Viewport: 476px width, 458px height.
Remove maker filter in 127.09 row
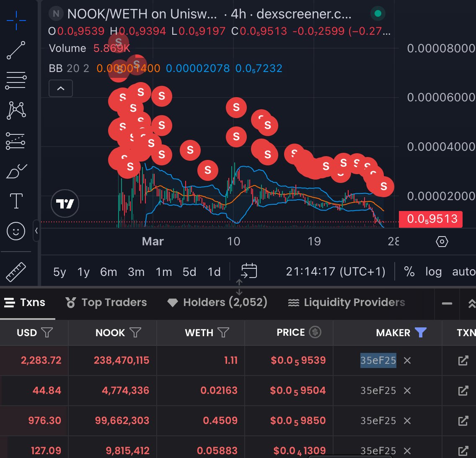coord(407,451)
